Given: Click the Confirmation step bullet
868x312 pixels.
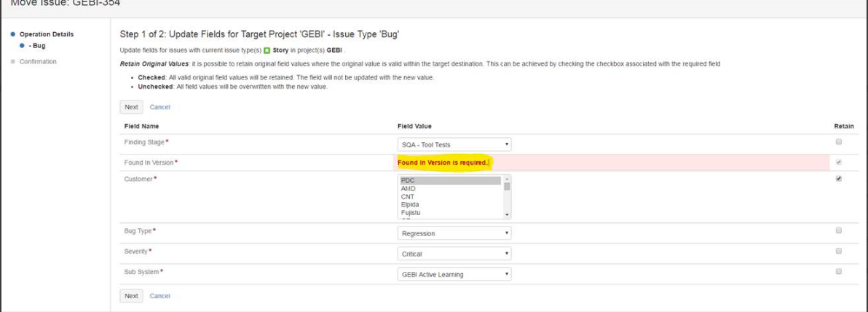Looking at the screenshot, I should pos(13,61).
